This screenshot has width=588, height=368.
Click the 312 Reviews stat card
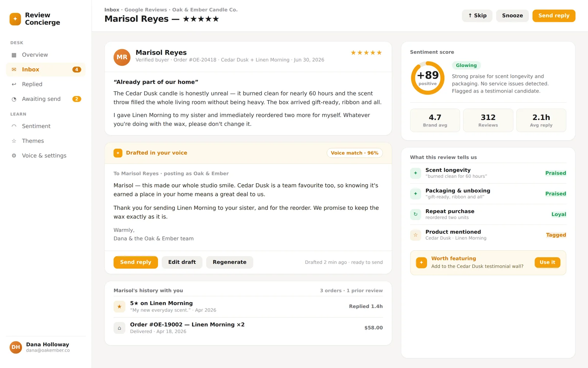coord(488,120)
